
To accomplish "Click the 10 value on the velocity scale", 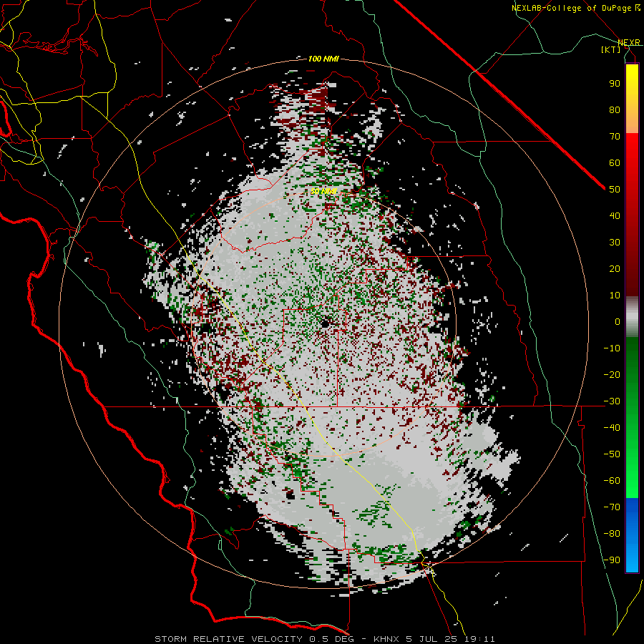I will tap(615, 296).
